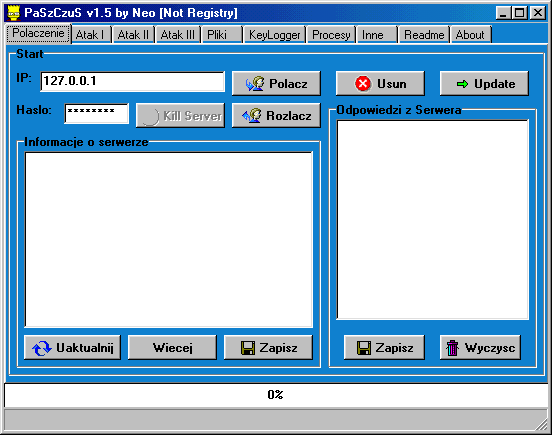Click the Polacz connect button
The width and height of the screenshot is (552, 435).
coord(276,83)
